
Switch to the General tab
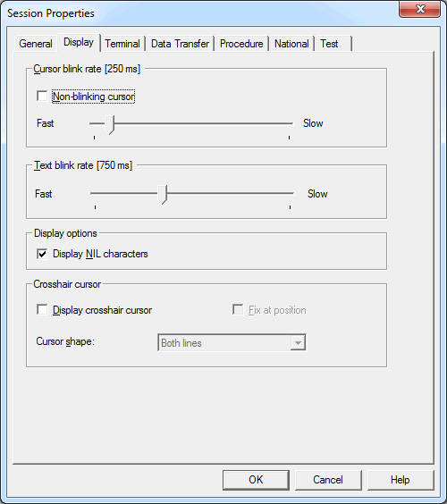36,44
